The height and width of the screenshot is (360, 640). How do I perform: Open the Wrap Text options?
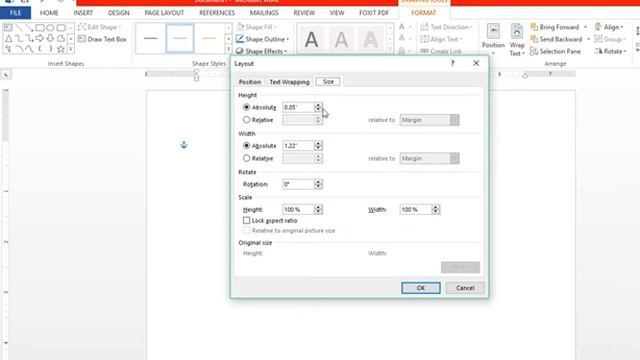[x=517, y=40]
